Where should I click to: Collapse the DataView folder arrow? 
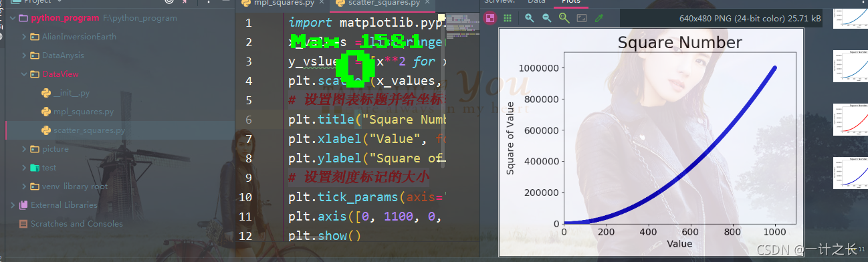pyautogui.click(x=25, y=74)
